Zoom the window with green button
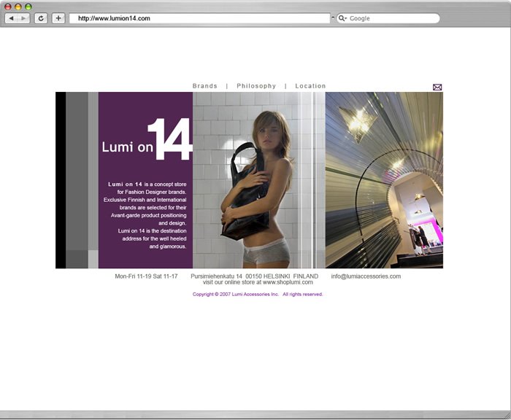511x420 pixels. 28,7
